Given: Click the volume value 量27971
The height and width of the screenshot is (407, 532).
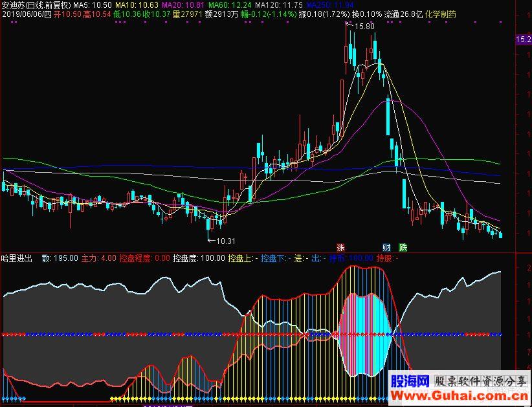Looking at the screenshot, I should tap(187, 15).
